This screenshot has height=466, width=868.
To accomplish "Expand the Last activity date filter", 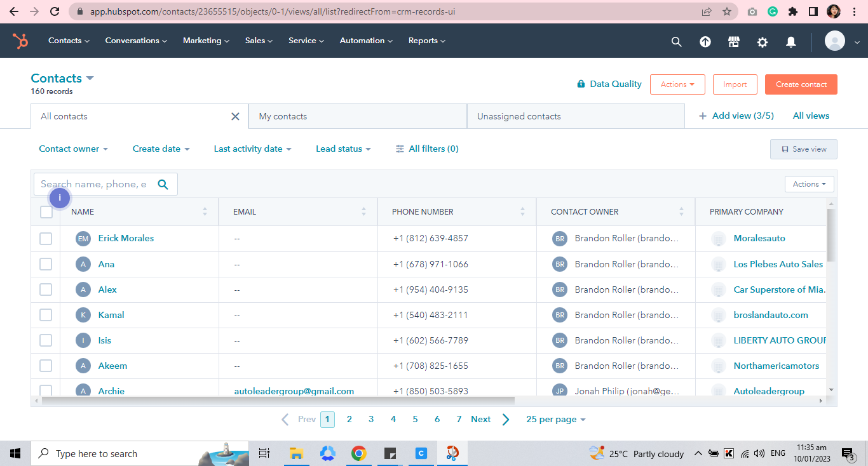I will click(253, 149).
